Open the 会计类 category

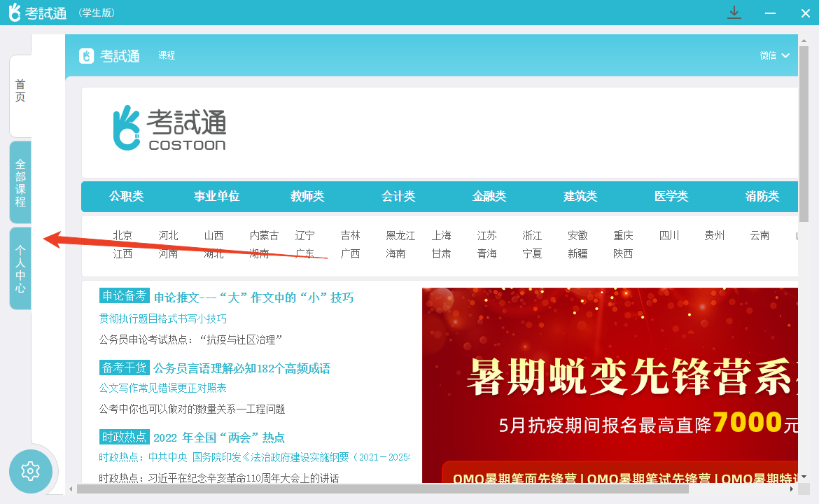399,197
